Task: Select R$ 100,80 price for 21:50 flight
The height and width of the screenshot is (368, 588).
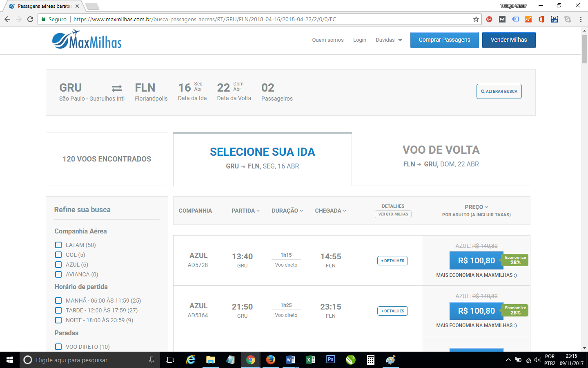Action: tap(476, 311)
